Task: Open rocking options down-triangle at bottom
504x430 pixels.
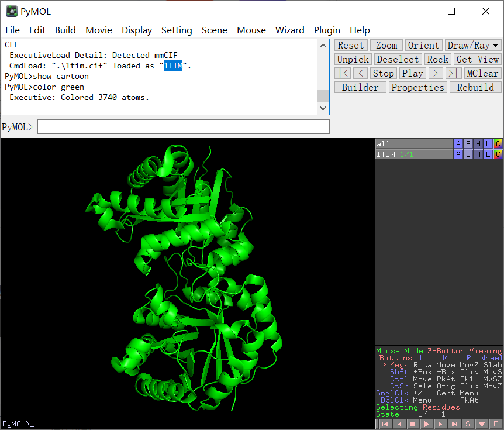Action: pyautogui.click(x=482, y=424)
